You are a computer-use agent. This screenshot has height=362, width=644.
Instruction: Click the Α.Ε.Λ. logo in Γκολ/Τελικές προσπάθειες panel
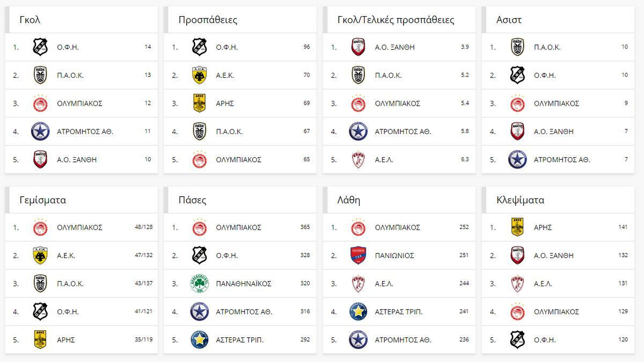[x=358, y=159]
